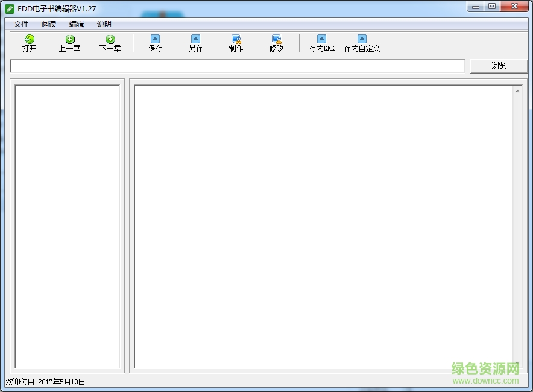The height and width of the screenshot is (392, 533).
Task: Click inside the left chapter list panel
Action: click(68, 226)
